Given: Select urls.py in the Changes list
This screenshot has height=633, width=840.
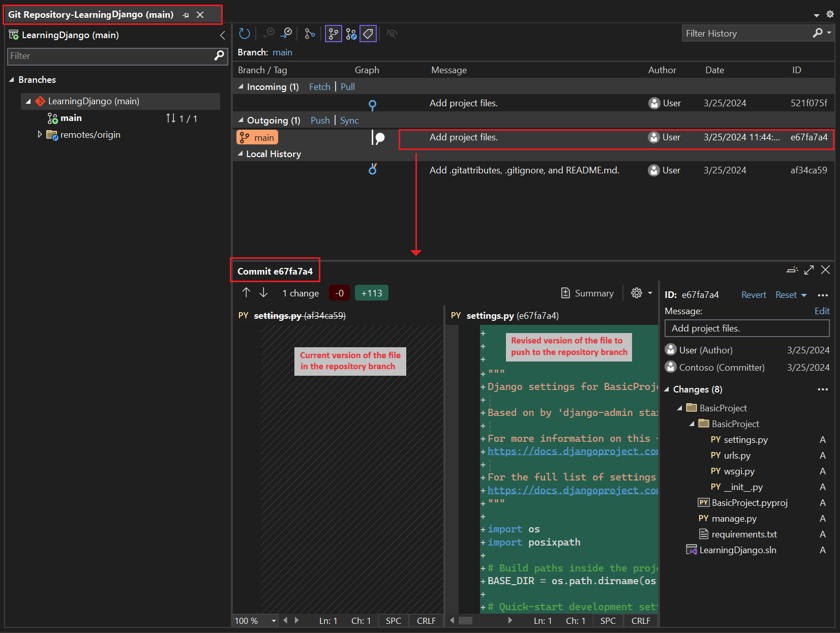Looking at the screenshot, I should pos(737,456).
